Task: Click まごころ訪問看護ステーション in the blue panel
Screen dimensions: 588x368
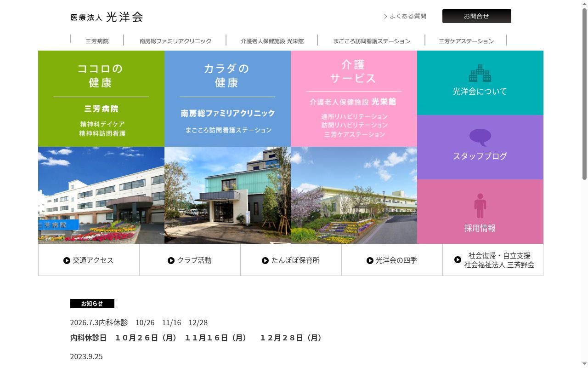Action: click(228, 130)
